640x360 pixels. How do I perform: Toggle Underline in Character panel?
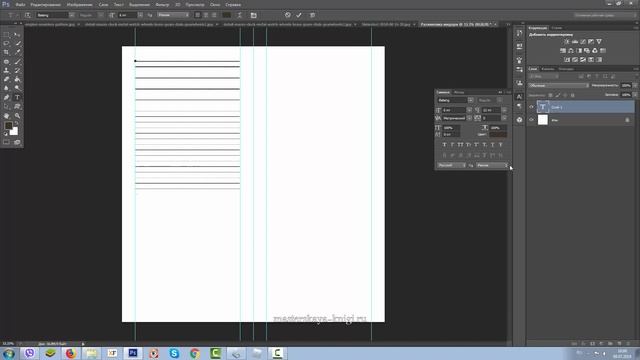point(493,144)
